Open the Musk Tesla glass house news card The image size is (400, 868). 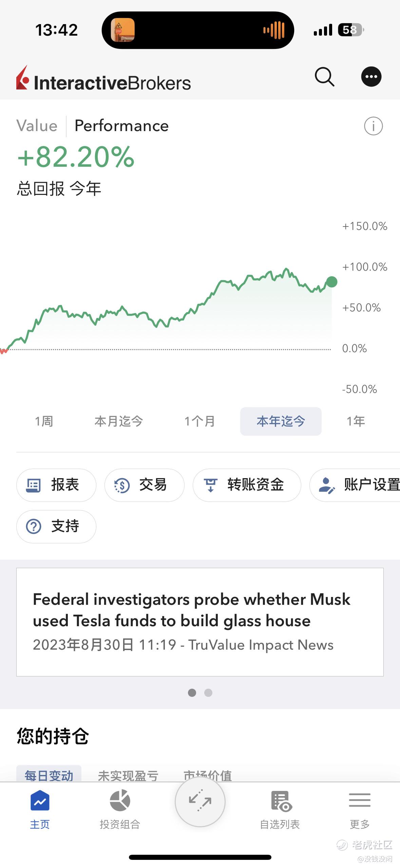click(200, 622)
